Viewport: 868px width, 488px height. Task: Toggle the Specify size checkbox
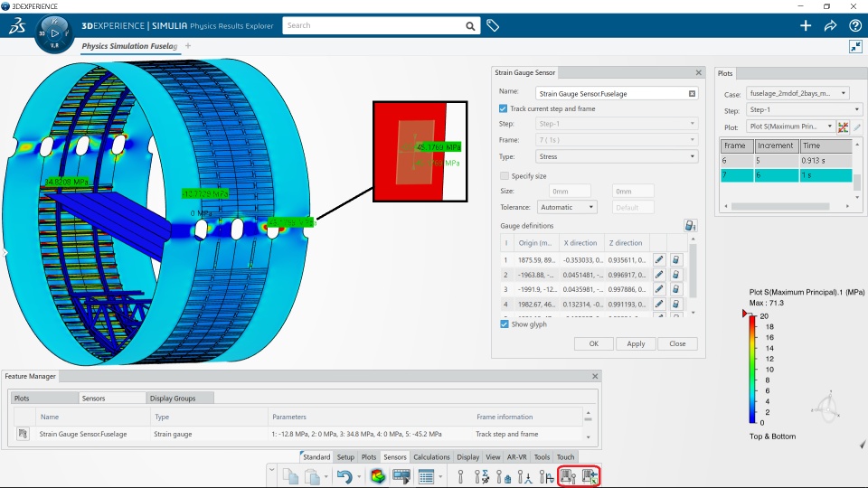pyautogui.click(x=505, y=176)
